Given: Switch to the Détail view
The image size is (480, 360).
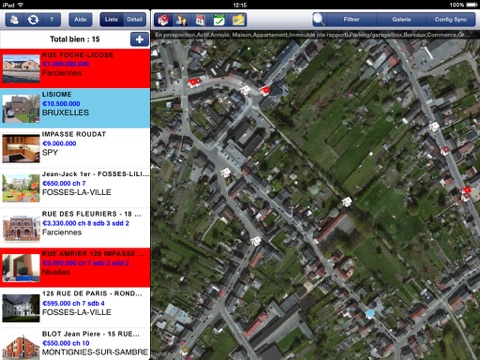Looking at the screenshot, I should coord(135,20).
